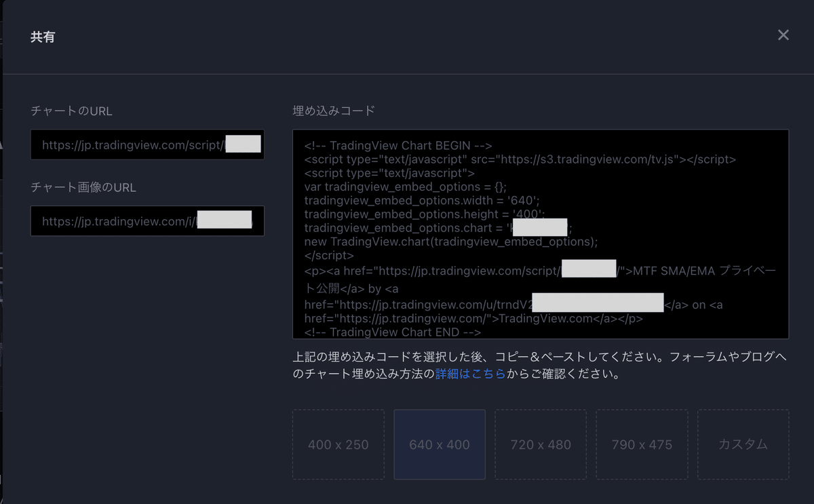Close the 共有 share dialog

pyautogui.click(x=783, y=35)
